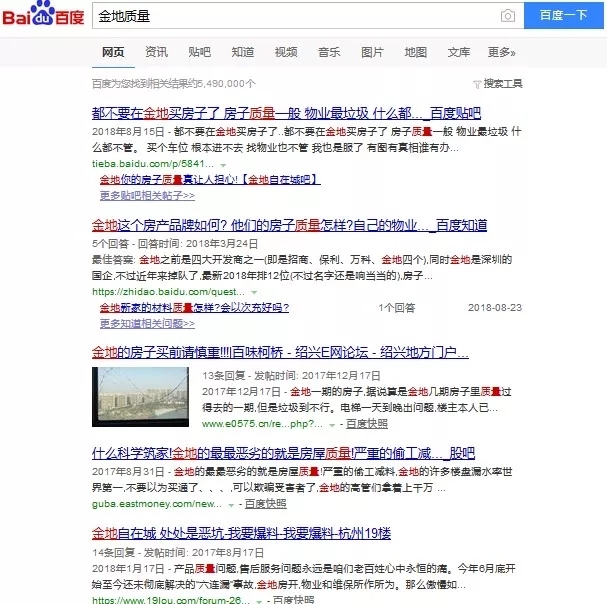
Task: Expand dropdown arrow next to guba.eastmoney.com URL
Action: (x=231, y=505)
